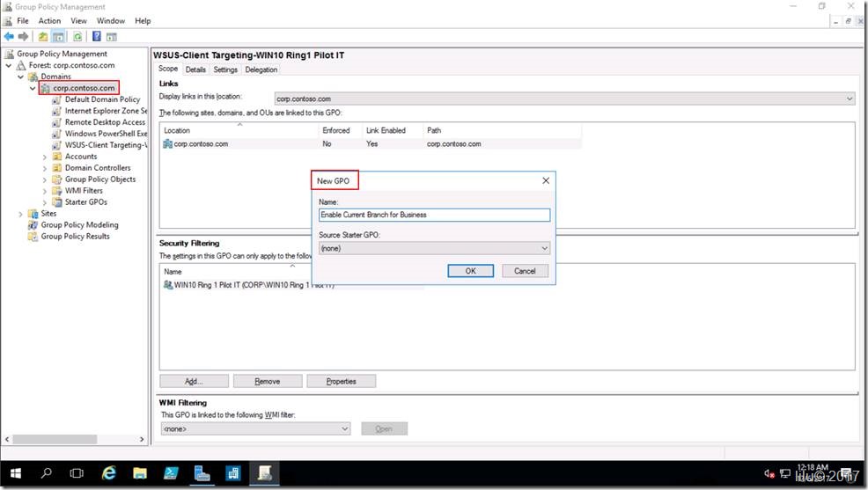The image size is (868, 490).
Task: Select Remote Desktop Access GPO in tree
Action: 105,122
